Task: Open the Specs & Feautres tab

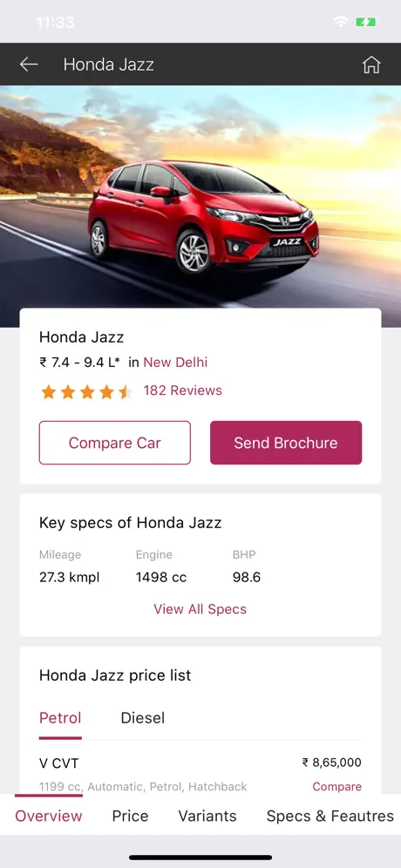Action: (330, 816)
